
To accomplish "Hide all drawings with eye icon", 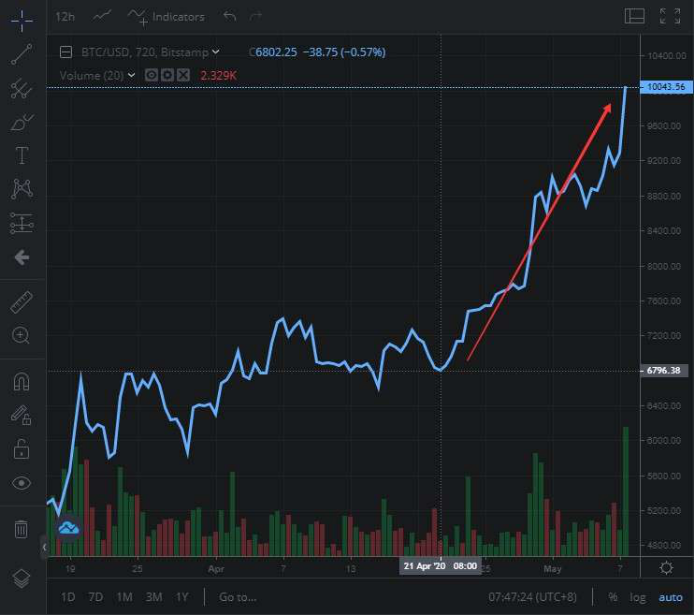I will (x=21, y=483).
